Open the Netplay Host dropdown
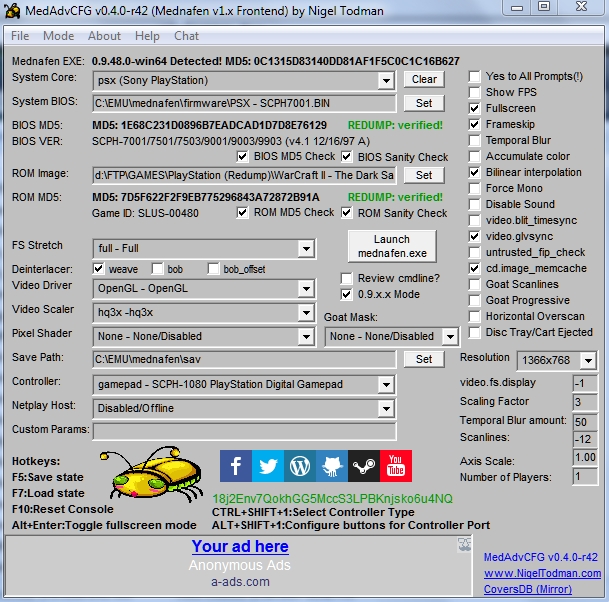 pos(386,409)
